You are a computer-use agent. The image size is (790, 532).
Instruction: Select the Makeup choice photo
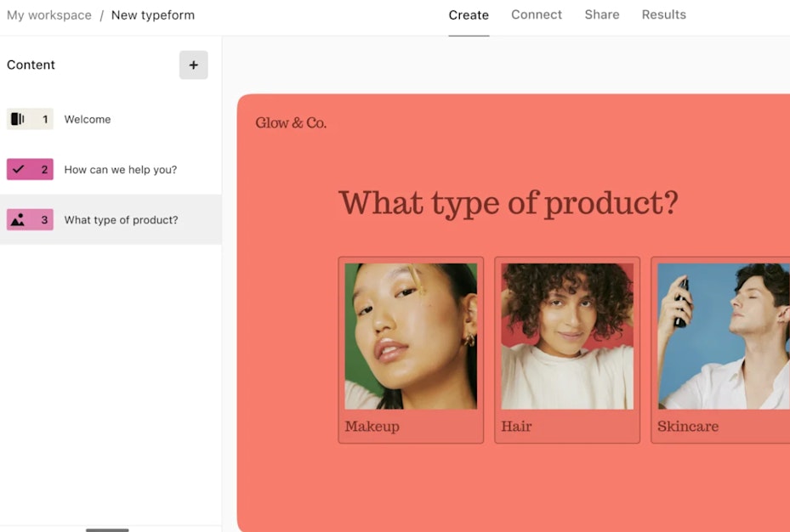[411, 336]
